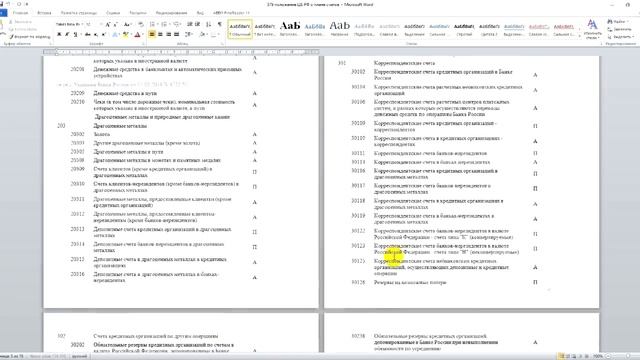
Task: Click the Replace button in the Editing group
Action: (x=620, y=29)
